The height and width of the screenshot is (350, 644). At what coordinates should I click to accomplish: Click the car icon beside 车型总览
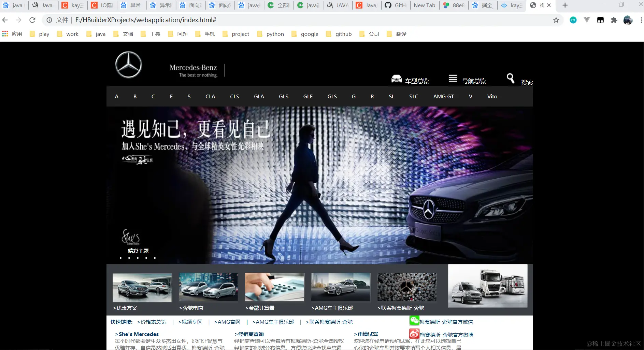(x=397, y=79)
